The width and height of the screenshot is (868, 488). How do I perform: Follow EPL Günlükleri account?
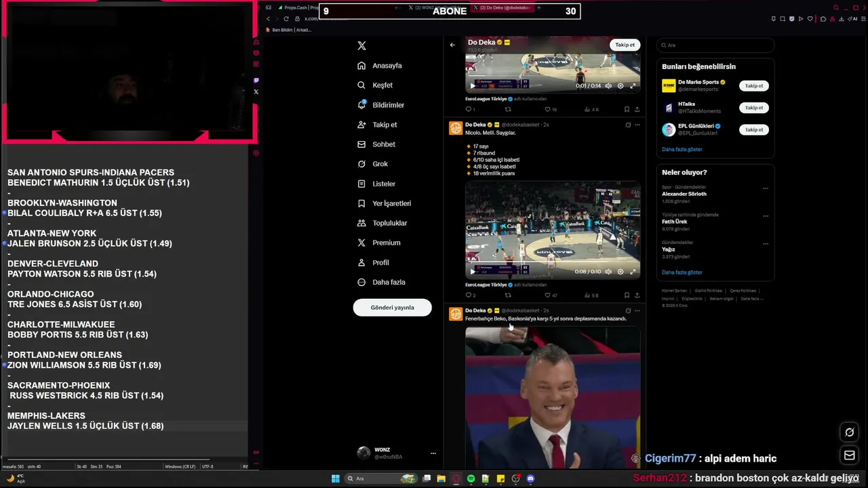(x=753, y=129)
